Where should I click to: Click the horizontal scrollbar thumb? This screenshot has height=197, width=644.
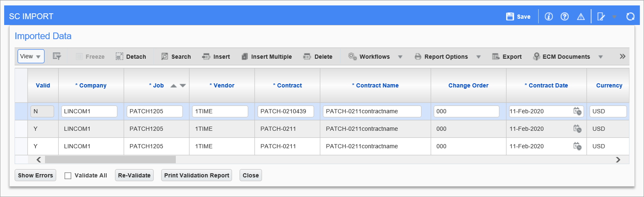pos(110,160)
